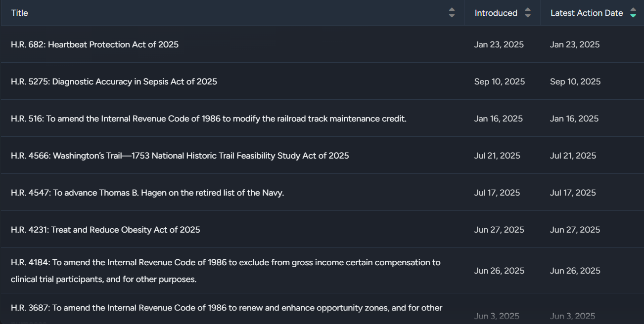The image size is (644, 324).
Task: Click the Jul 21, 2025 latest action date
Action: (573, 156)
